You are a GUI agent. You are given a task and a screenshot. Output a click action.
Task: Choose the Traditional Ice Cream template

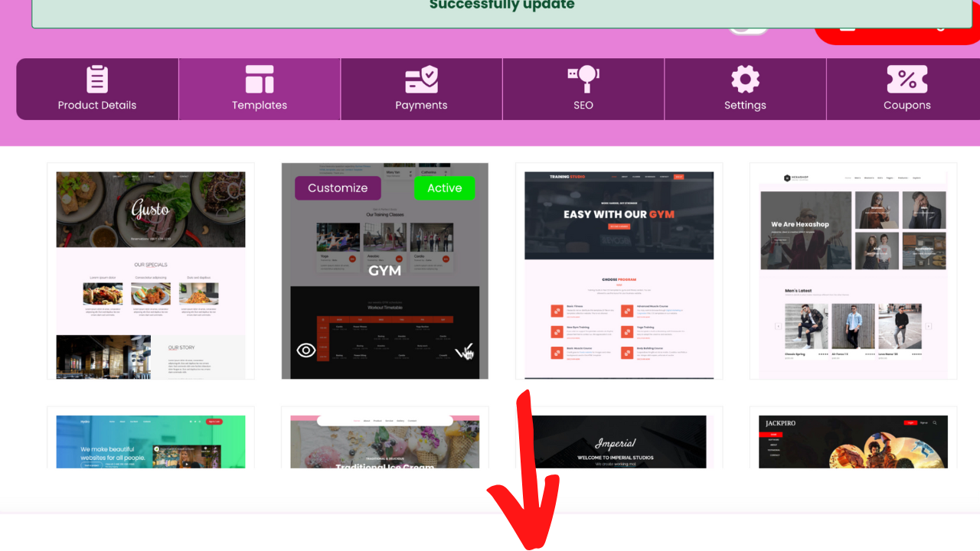click(x=384, y=442)
